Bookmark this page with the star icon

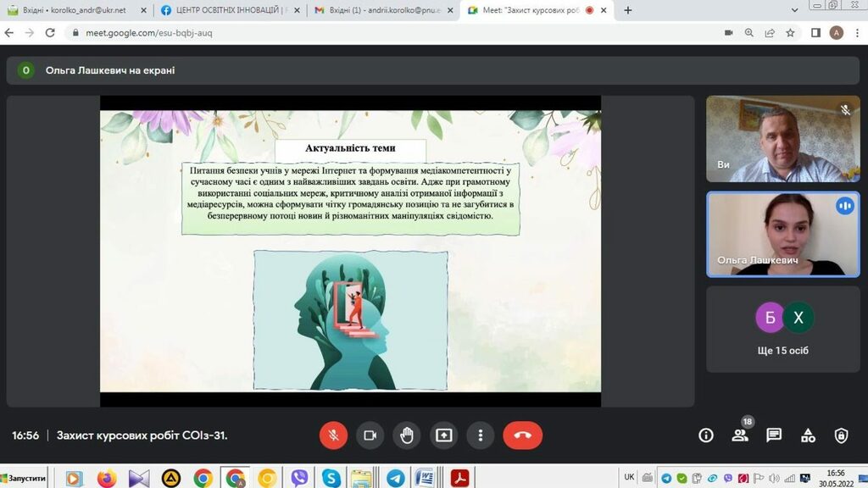point(791,33)
